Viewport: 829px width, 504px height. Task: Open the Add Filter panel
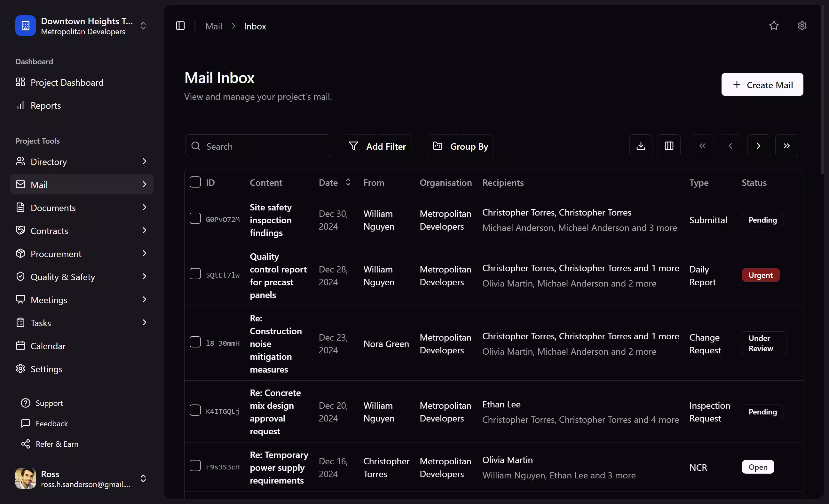pyautogui.click(x=377, y=146)
